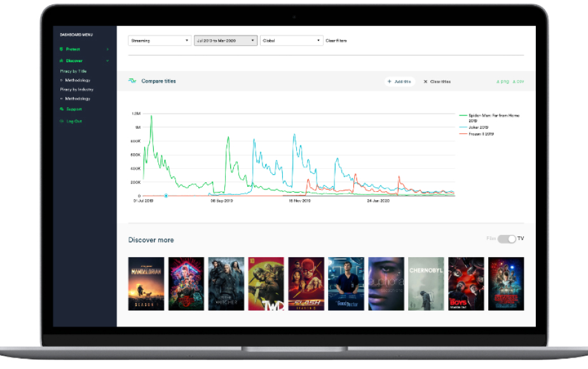Image resolution: width=588 pixels, height=369 pixels.
Task: Open the Jul 2019 to Mar 2020 date dropdown
Action: 226,40
